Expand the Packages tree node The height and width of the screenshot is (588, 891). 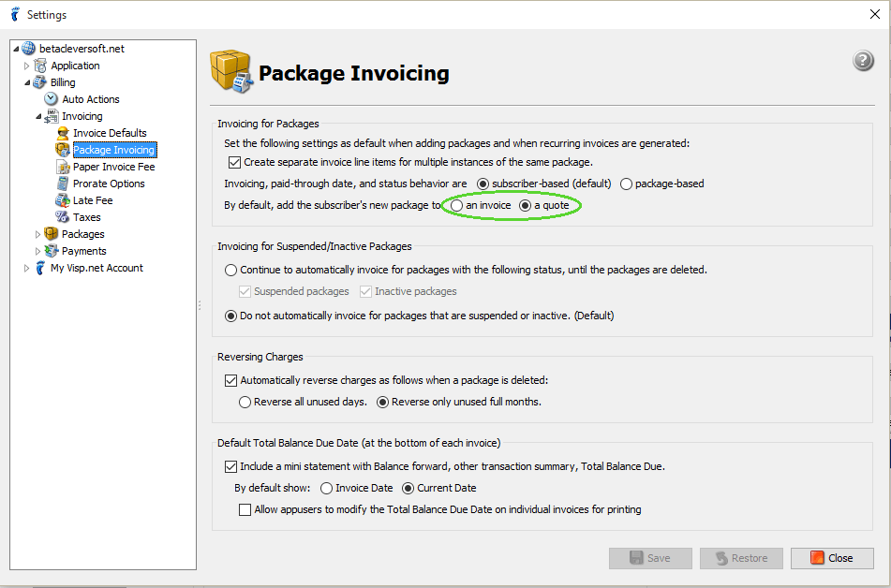[37, 234]
